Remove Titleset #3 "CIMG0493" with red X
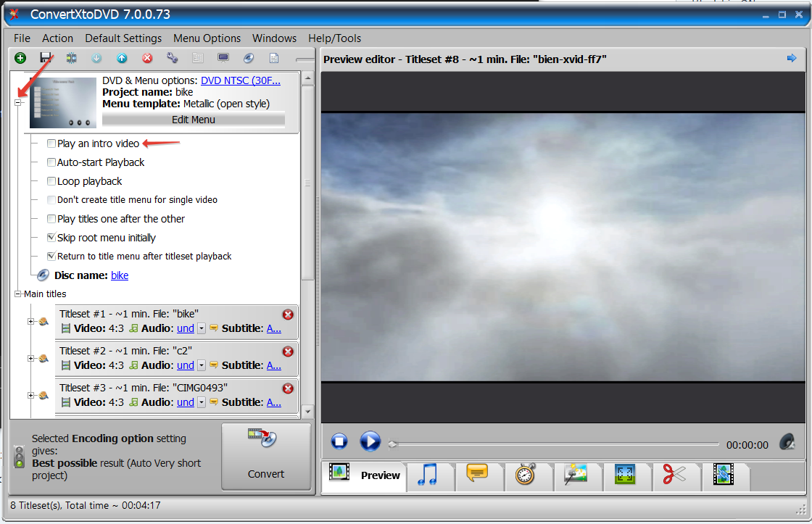The image size is (812, 524). point(288,388)
